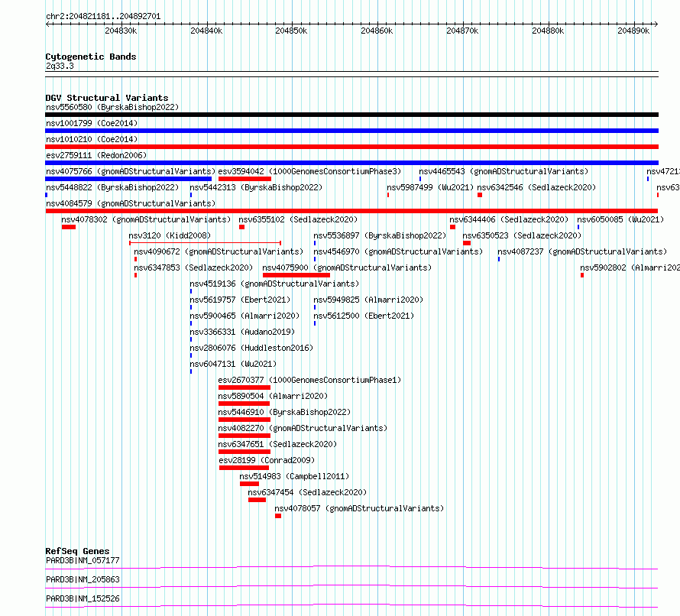This screenshot has width=680, height=616.
Task: Click the PARD3B|NM_152526 gene label
Action: pos(83,598)
